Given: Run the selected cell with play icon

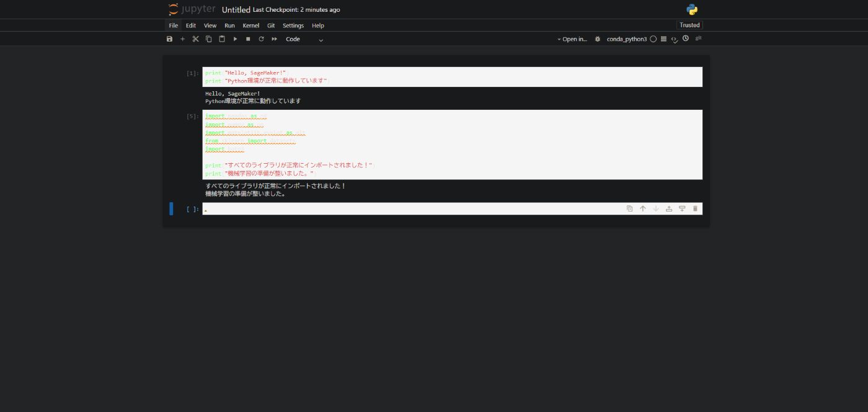Looking at the screenshot, I should (x=235, y=39).
